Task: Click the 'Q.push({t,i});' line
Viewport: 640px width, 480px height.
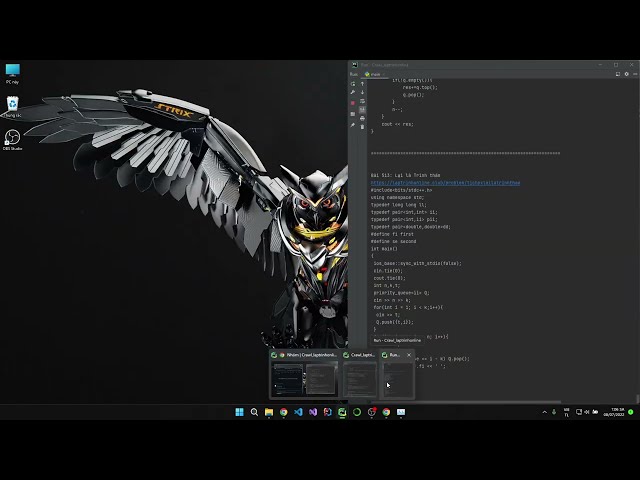Action: [395, 322]
